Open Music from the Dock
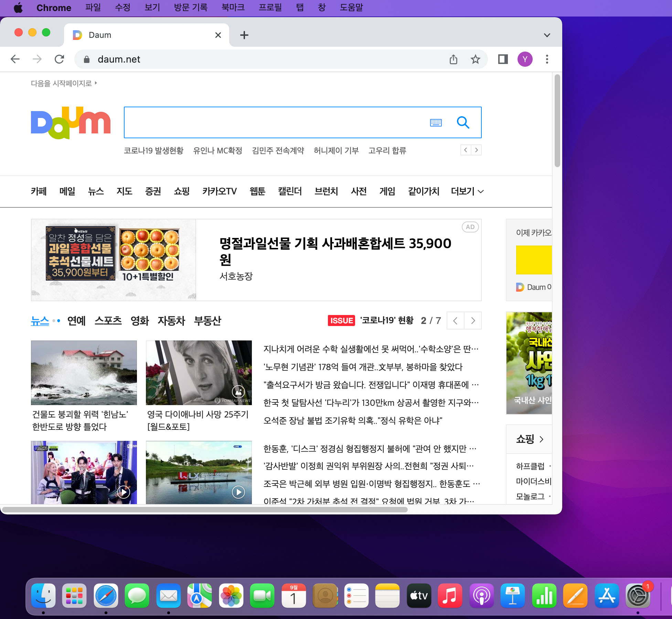This screenshot has width=672, height=619. (x=450, y=596)
